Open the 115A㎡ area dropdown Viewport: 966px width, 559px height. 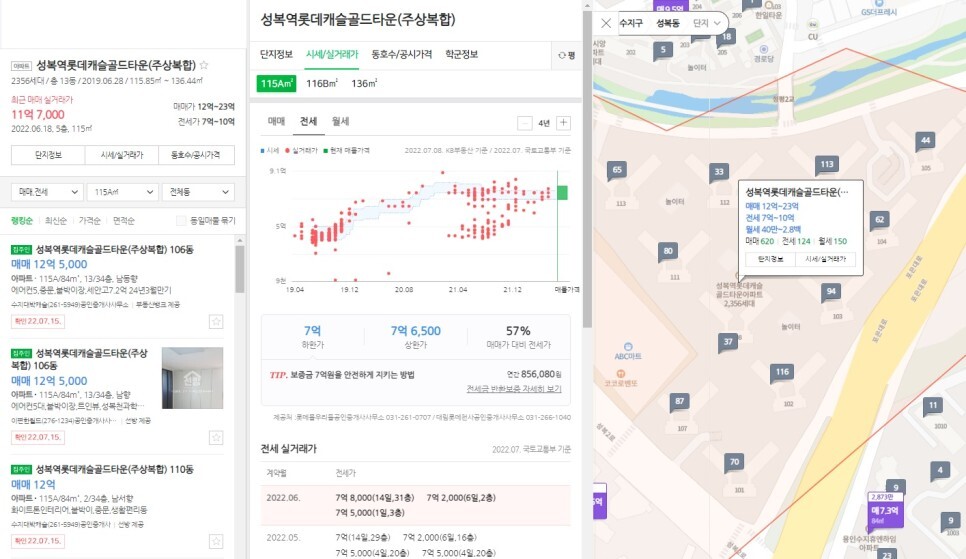(122, 192)
